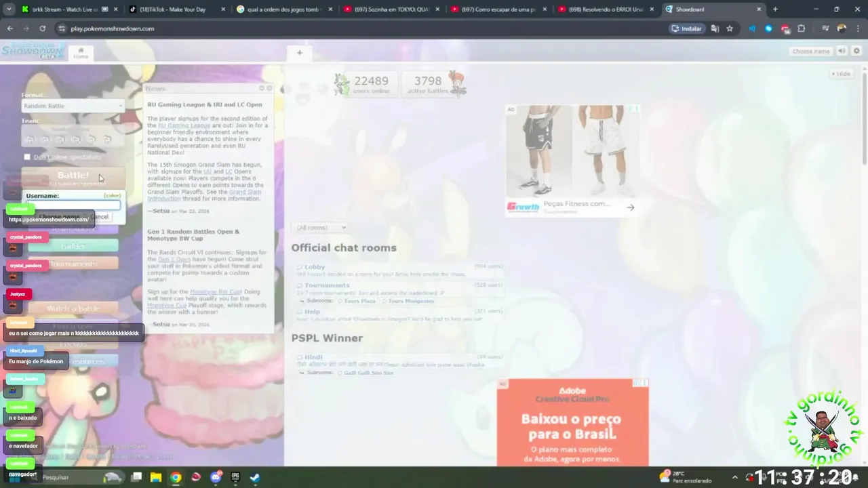Open Discord from the taskbar
The width and height of the screenshot is (868, 488).
click(216, 477)
